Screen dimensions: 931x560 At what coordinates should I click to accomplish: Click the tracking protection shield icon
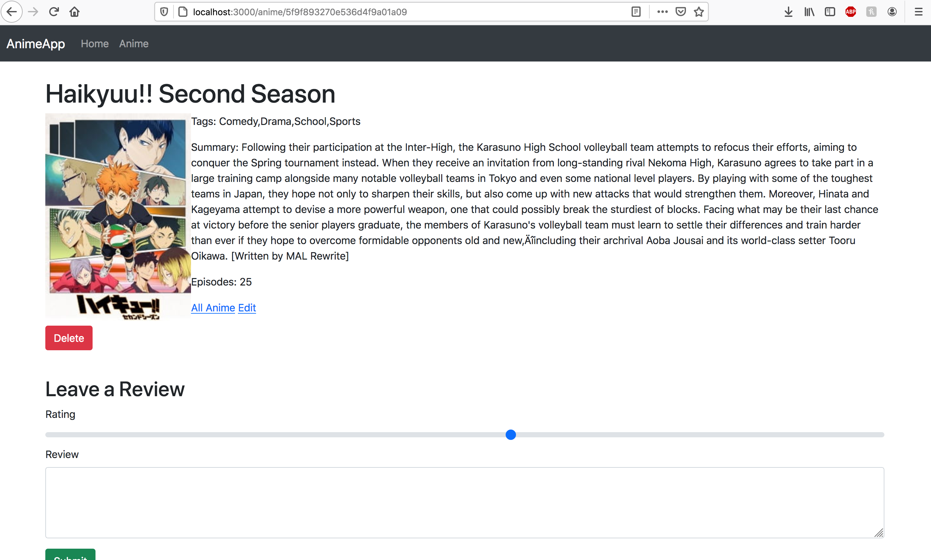[x=164, y=12]
